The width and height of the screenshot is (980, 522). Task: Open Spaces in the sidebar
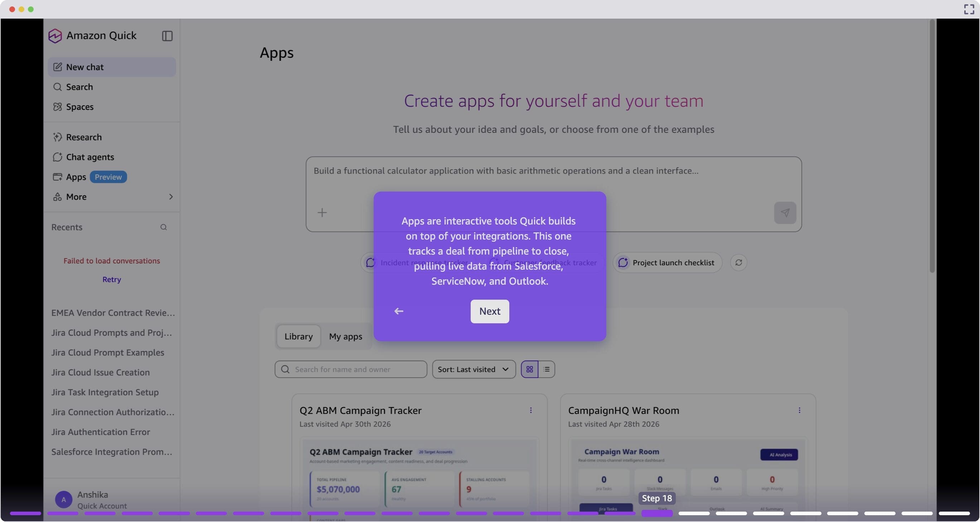(x=111, y=107)
